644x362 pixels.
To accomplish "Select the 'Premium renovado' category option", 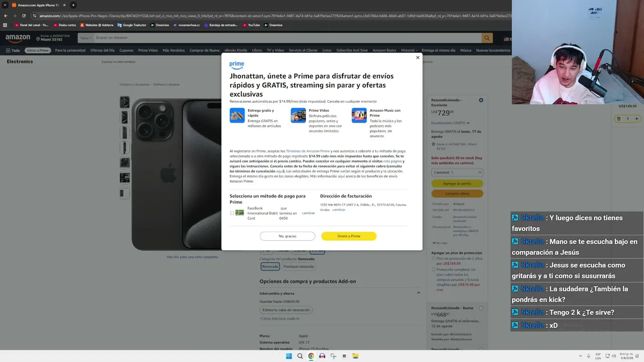I will click(x=298, y=266).
